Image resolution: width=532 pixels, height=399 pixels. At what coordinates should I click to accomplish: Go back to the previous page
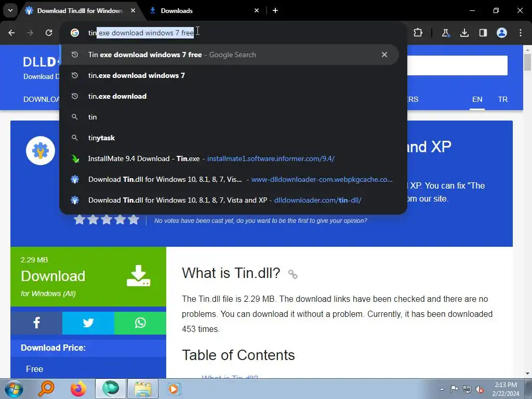(x=11, y=33)
